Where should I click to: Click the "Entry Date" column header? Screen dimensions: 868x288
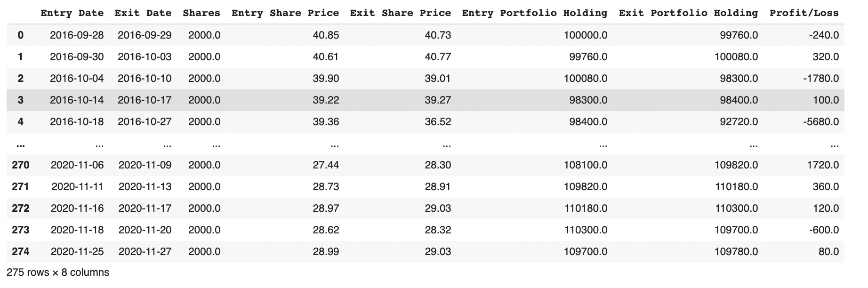(72, 13)
